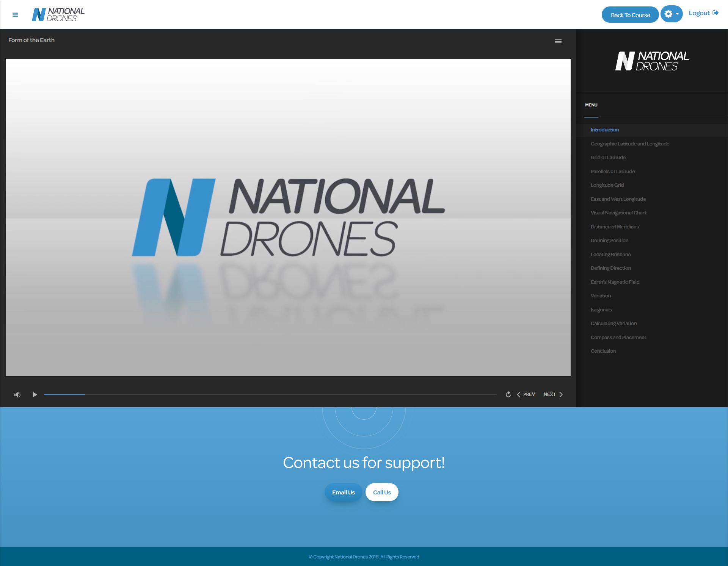Open Geographic Latitude and Longitude item

(652, 144)
